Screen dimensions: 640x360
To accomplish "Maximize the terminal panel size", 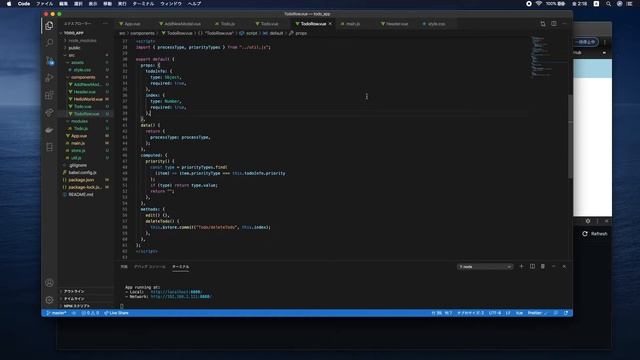I will (x=554, y=267).
